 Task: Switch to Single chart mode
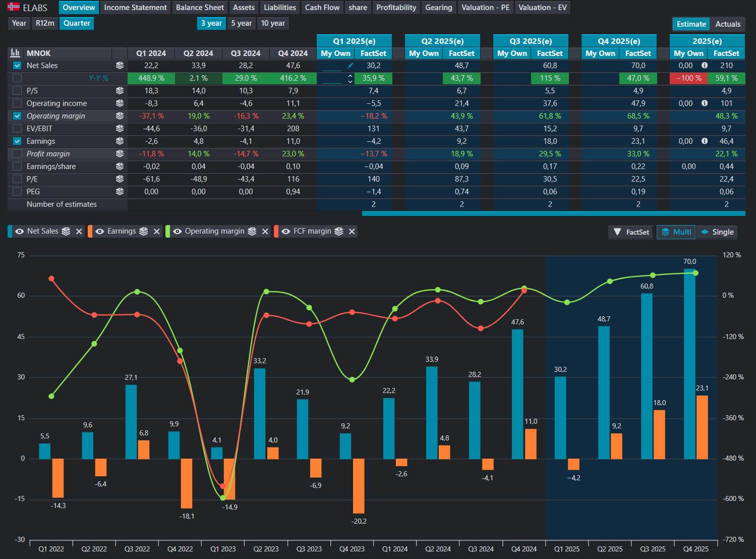click(x=717, y=232)
